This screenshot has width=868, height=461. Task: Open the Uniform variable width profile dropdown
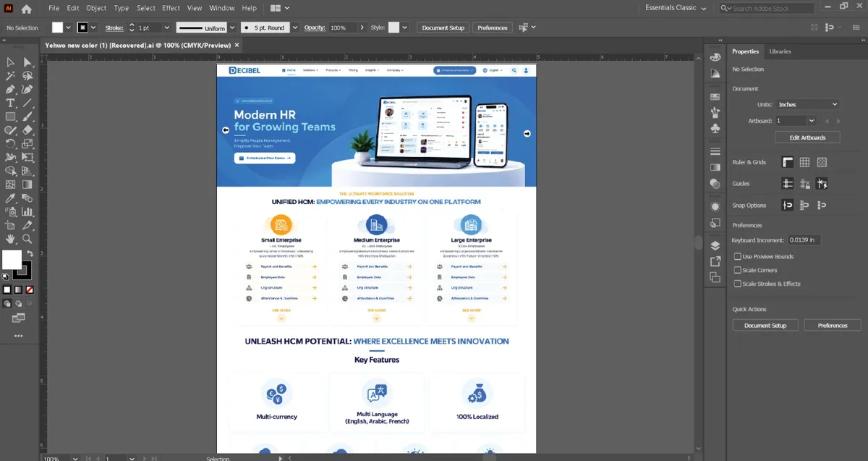coord(233,28)
